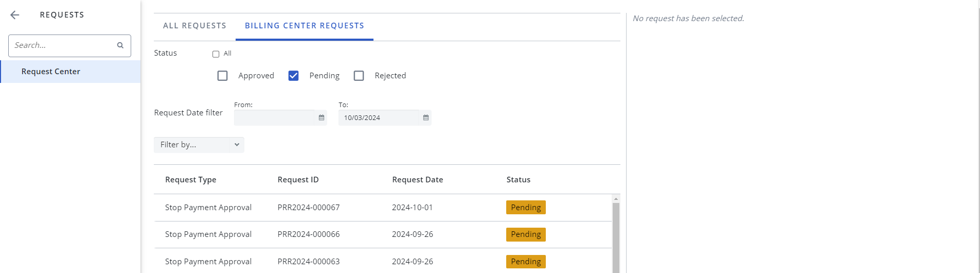
Task: Uncheck the Pending status checkbox
Action: [x=294, y=76]
